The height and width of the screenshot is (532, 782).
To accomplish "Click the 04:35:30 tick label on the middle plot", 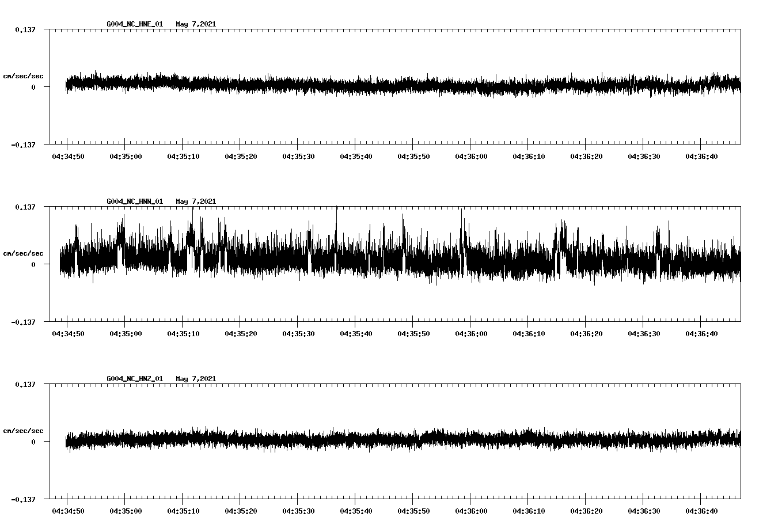I will [x=299, y=333].
